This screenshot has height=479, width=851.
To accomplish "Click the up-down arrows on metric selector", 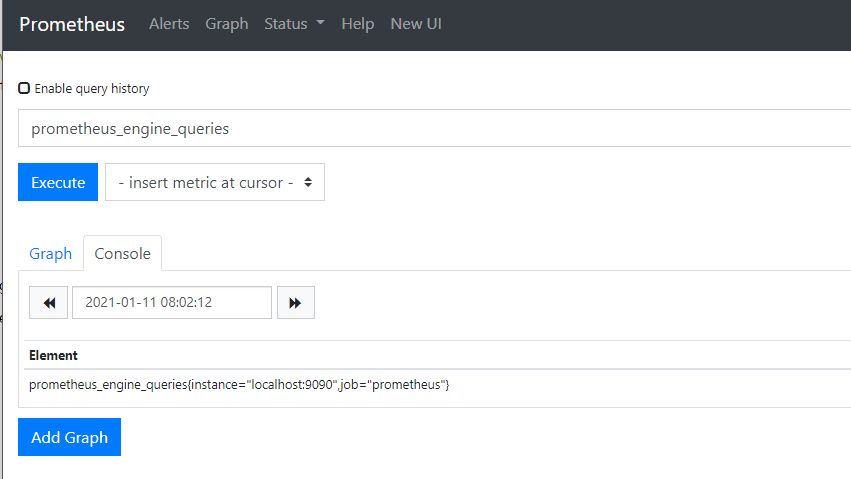I will (x=308, y=183).
